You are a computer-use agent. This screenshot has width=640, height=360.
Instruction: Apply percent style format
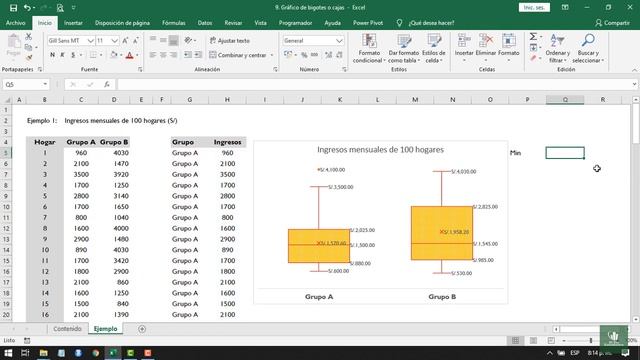[304, 55]
